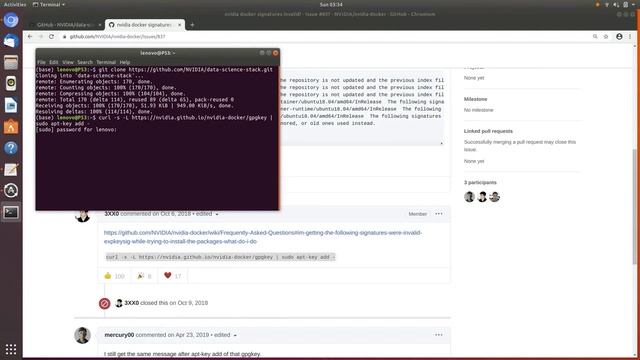Open the Terminal menu in the terminal menubar
Image resolution: width=640 pixels, height=360 pixels.
point(106,62)
